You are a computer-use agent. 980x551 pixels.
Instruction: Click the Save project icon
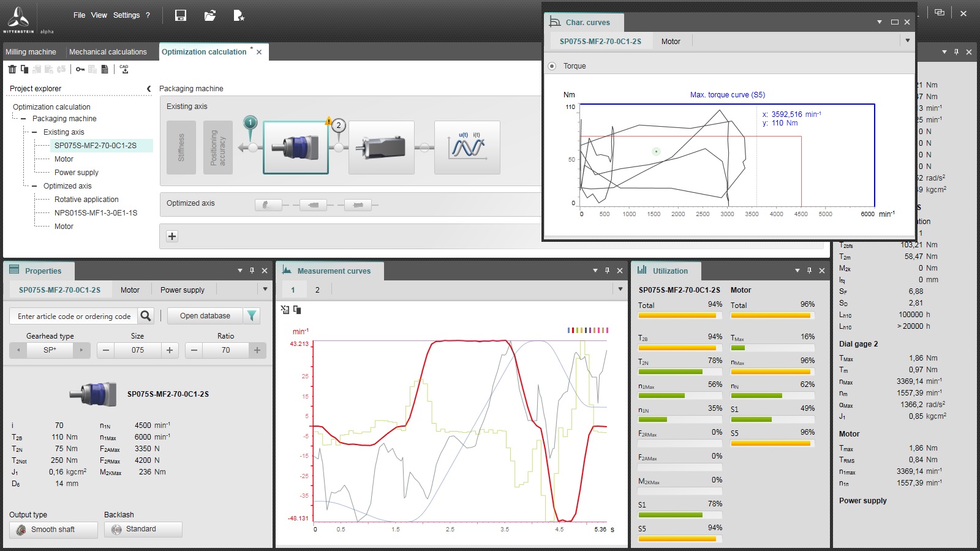point(180,15)
